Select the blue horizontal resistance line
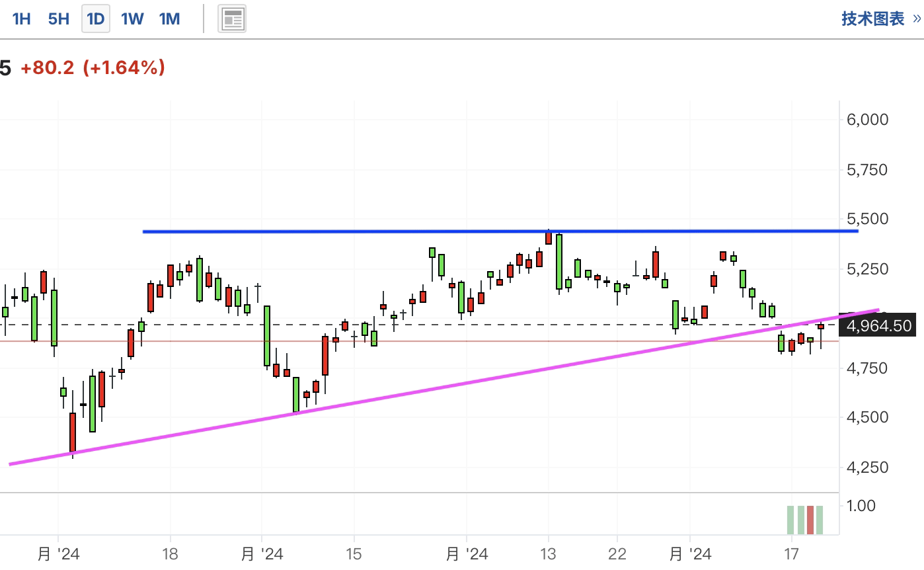The height and width of the screenshot is (570, 924). (x=500, y=231)
